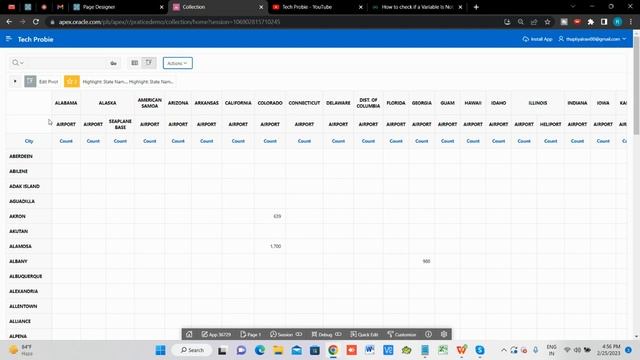
Task: Open the second Highlight State Name setting
Action: [151, 82]
